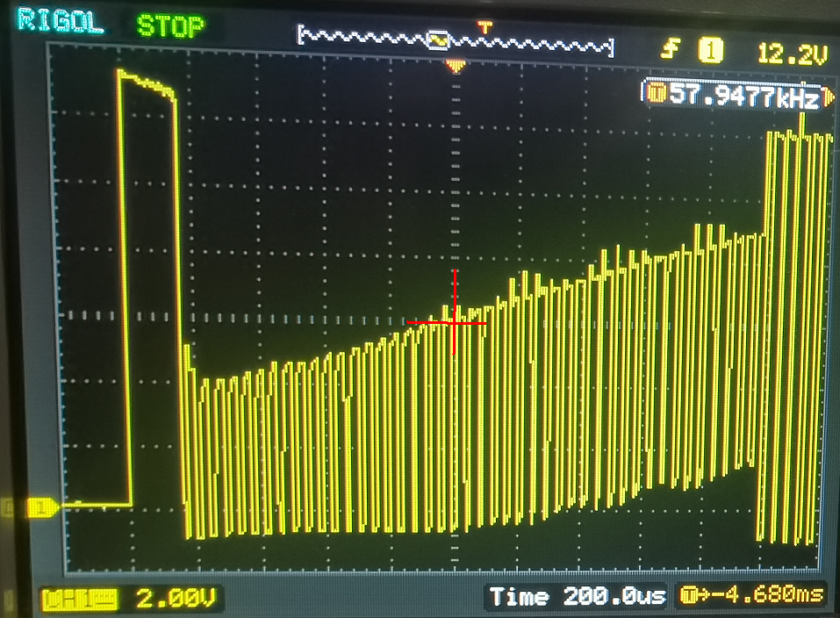The width and height of the screenshot is (840, 618).
Task: Click the 2.00V vertical scale readout
Action: point(176,598)
